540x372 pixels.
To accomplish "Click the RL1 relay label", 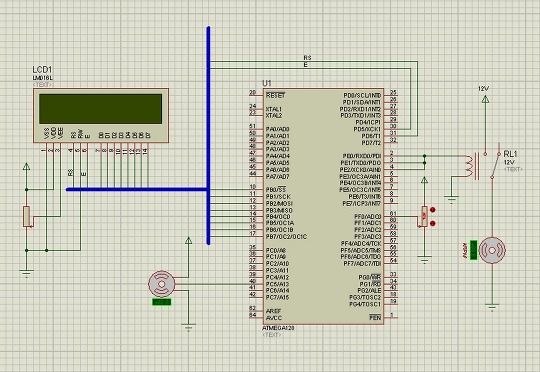I will click(x=510, y=154).
